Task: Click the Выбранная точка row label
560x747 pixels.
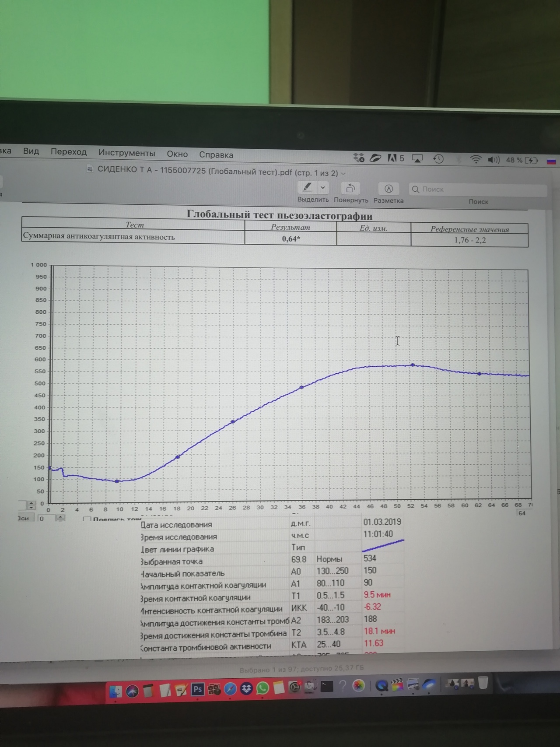Action: click(x=171, y=561)
